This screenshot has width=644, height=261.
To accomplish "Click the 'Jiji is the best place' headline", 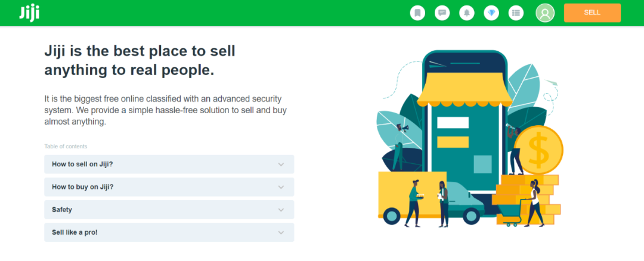I will pos(140,60).
